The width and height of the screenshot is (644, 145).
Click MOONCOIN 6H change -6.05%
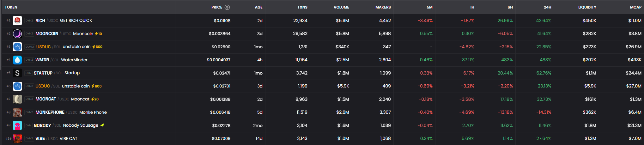pyautogui.click(x=505, y=33)
